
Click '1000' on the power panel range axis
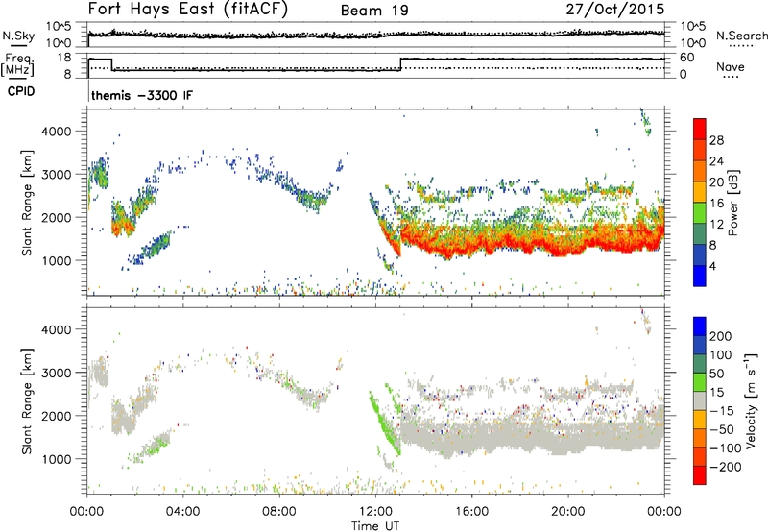[x=57, y=260]
